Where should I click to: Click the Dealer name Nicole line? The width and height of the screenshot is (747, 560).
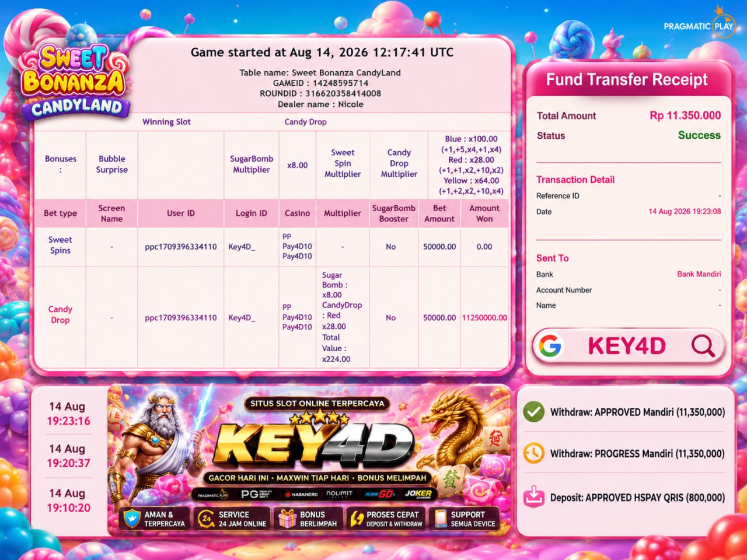[x=320, y=104]
